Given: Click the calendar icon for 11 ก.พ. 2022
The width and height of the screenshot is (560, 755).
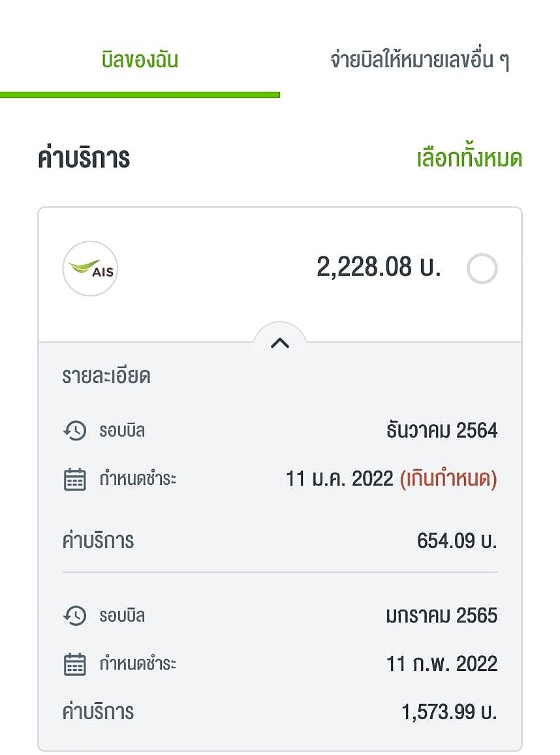Looking at the screenshot, I should click(x=74, y=664).
